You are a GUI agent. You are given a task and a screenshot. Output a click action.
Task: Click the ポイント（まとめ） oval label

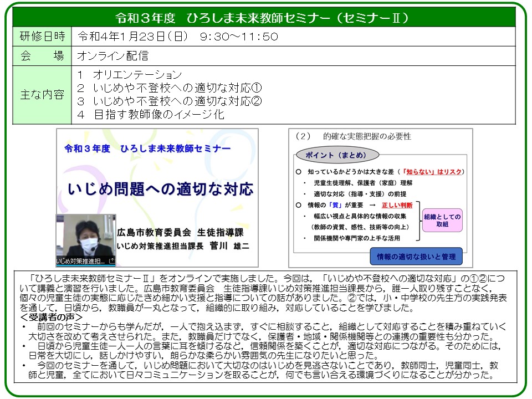[x=331, y=154]
